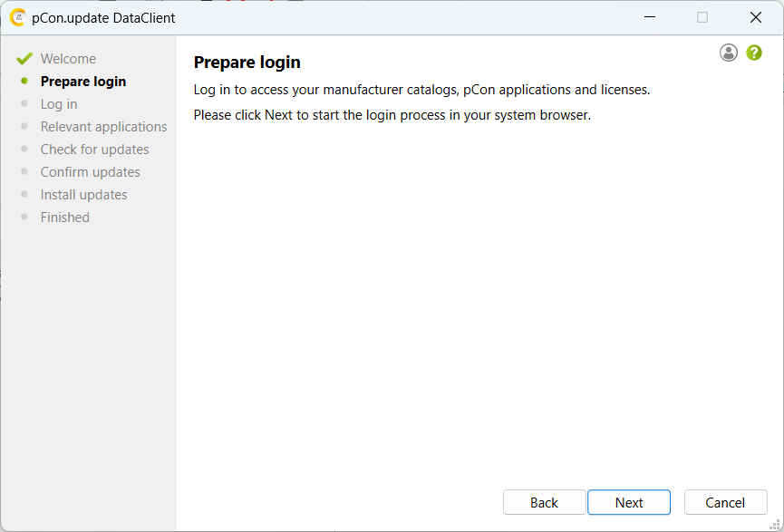Click the pCon.update DataClient window title
The height and width of the screenshot is (532, 784).
(x=103, y=18)
